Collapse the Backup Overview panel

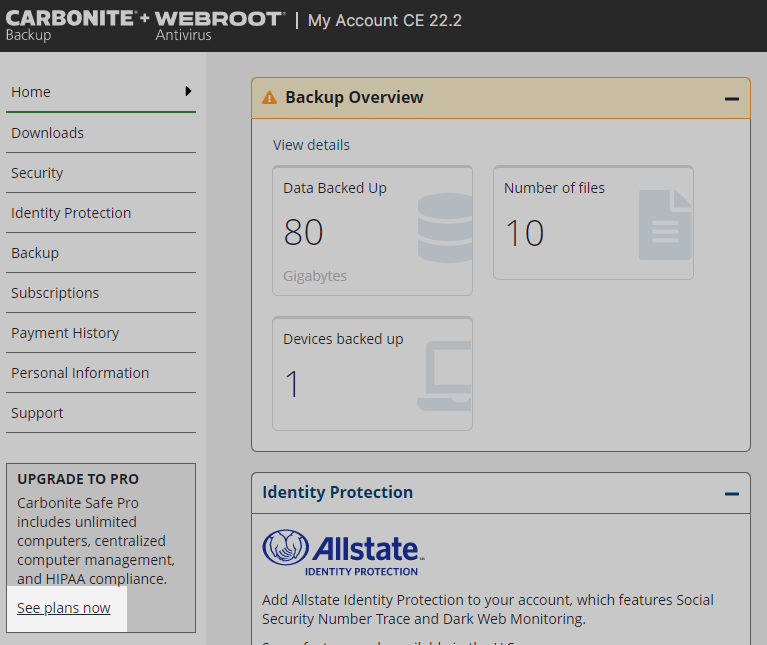732,99
